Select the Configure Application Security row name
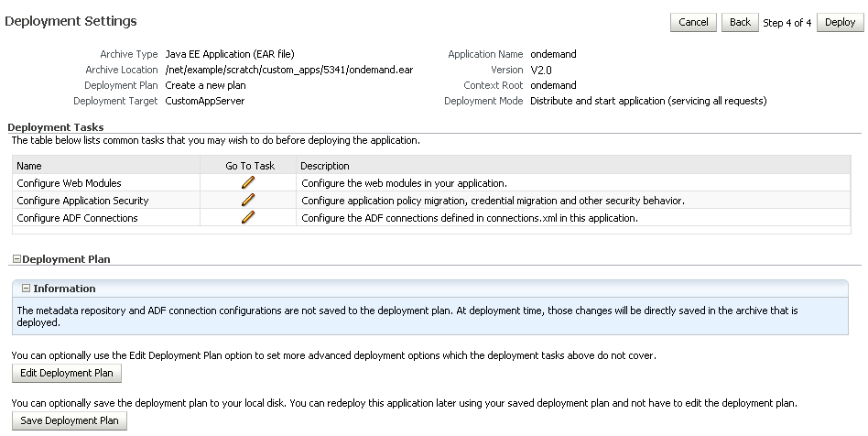 [82, 201]
